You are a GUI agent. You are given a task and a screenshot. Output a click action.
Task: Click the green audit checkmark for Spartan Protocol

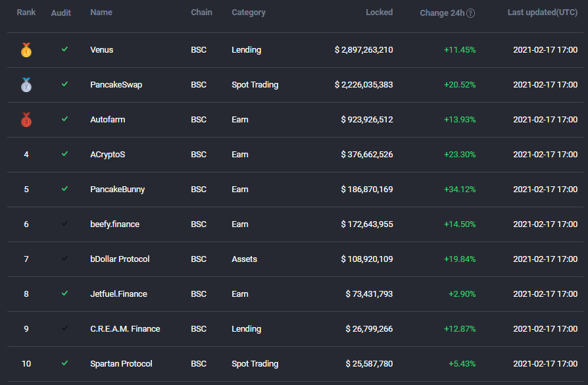click(65, 363)
